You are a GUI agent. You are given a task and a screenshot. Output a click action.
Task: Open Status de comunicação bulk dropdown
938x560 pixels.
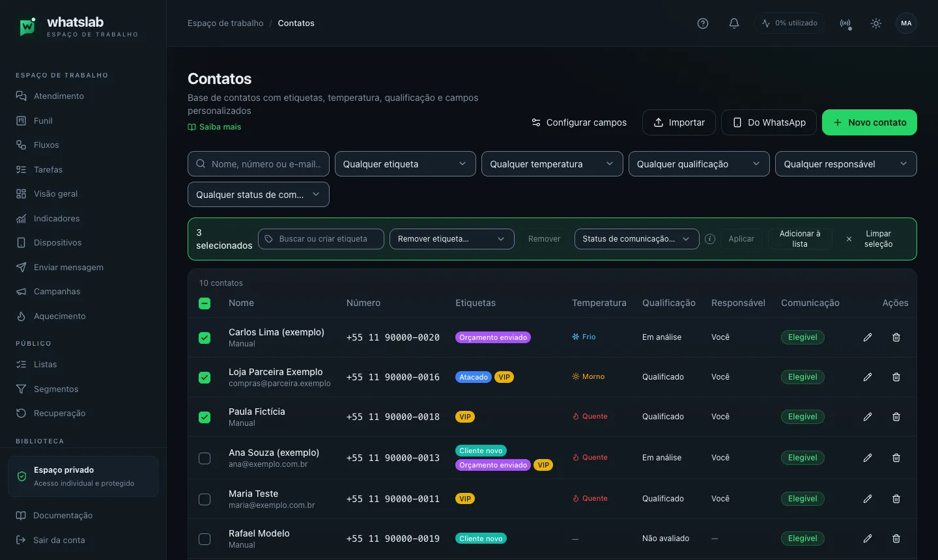tap(637, 239)
